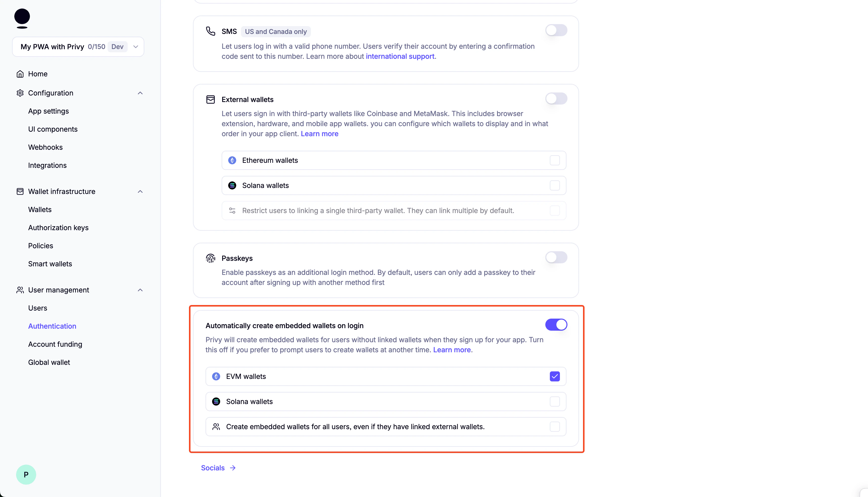Uncheck the EVM wallets checkbox

pos(554,376)
